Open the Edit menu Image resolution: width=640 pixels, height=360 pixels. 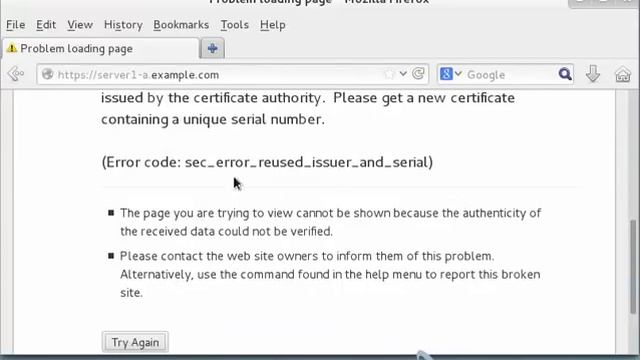click(x=46, y=25)
